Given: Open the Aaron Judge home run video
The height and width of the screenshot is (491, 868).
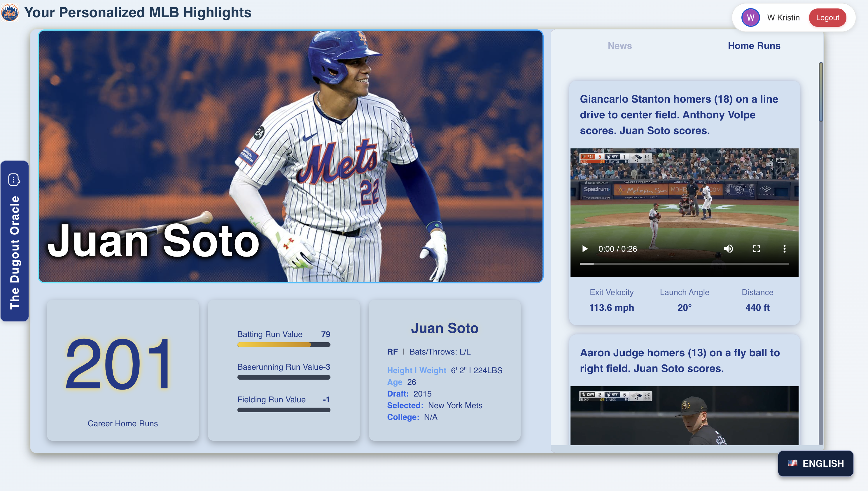Looking at the screenshot, I should (x=684, y=415).
